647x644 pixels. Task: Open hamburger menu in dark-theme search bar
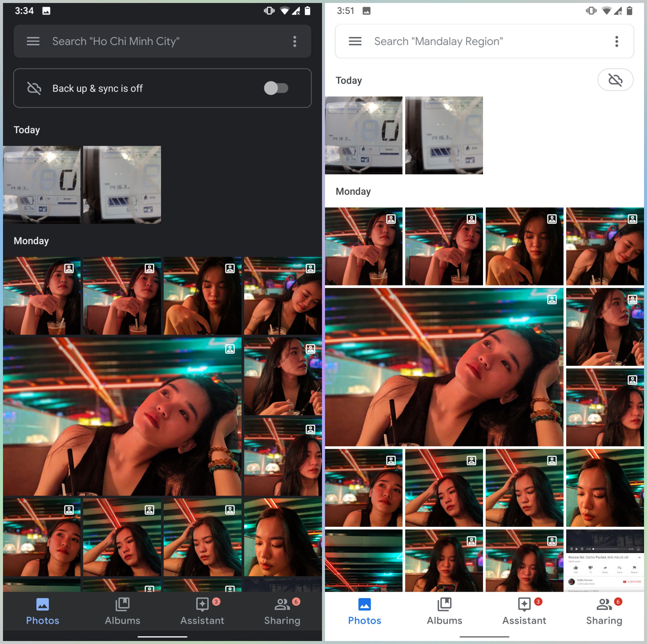coord(33,41)
